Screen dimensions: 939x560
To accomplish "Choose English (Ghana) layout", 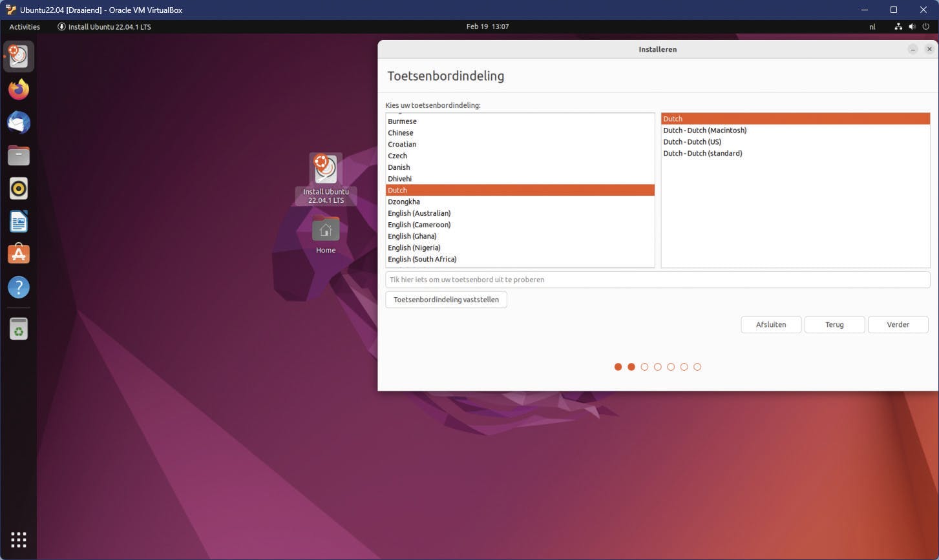I will [520, 236].
